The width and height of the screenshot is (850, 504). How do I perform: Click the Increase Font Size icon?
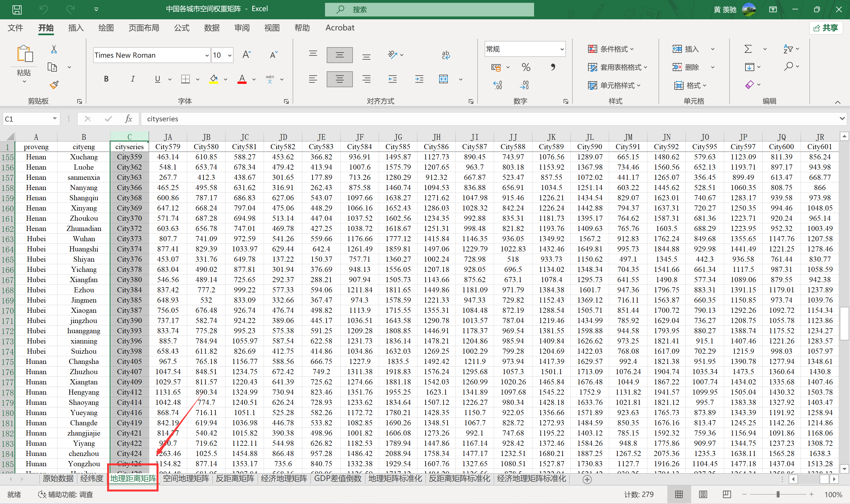pos(247,55)
